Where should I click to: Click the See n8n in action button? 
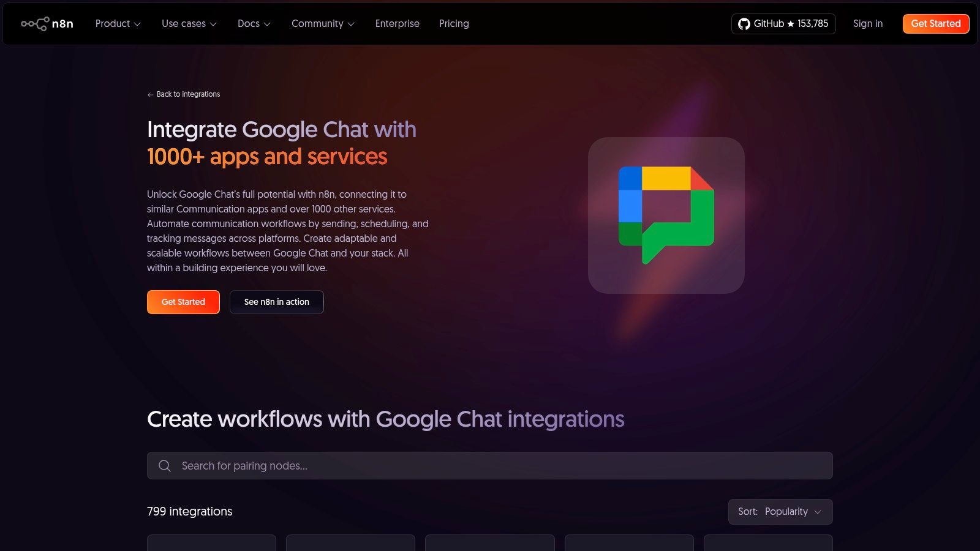pyautogui.click(x=276, y=302)
